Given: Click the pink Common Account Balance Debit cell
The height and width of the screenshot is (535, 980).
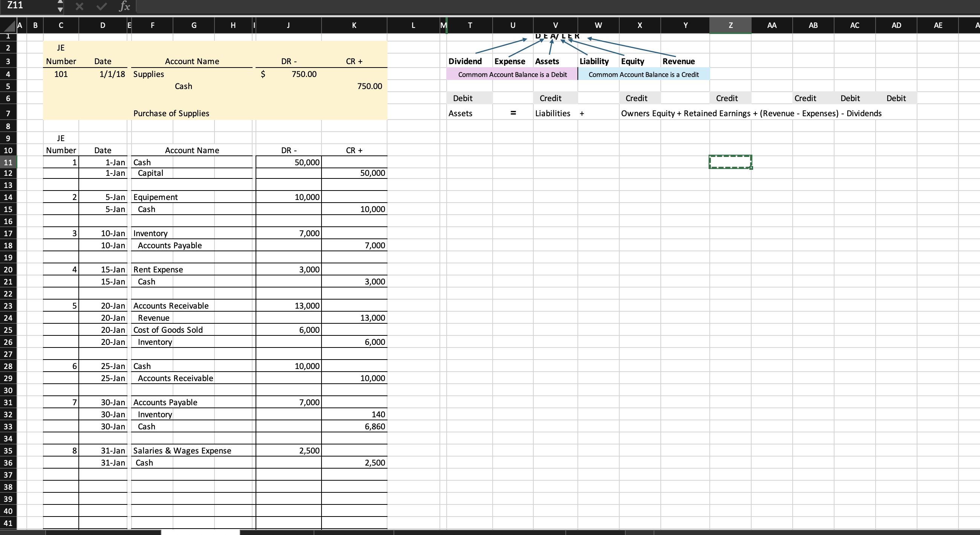Looking at the screenshot, I should (512, 74).
